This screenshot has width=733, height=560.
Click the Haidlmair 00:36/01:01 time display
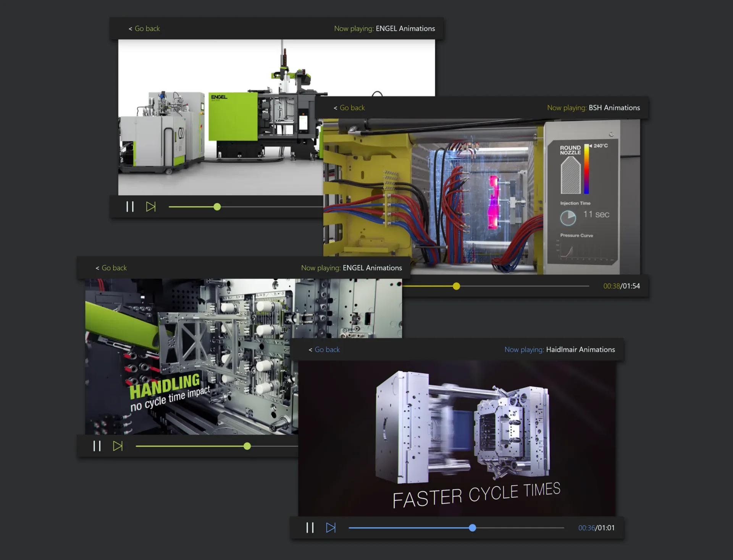596,528
